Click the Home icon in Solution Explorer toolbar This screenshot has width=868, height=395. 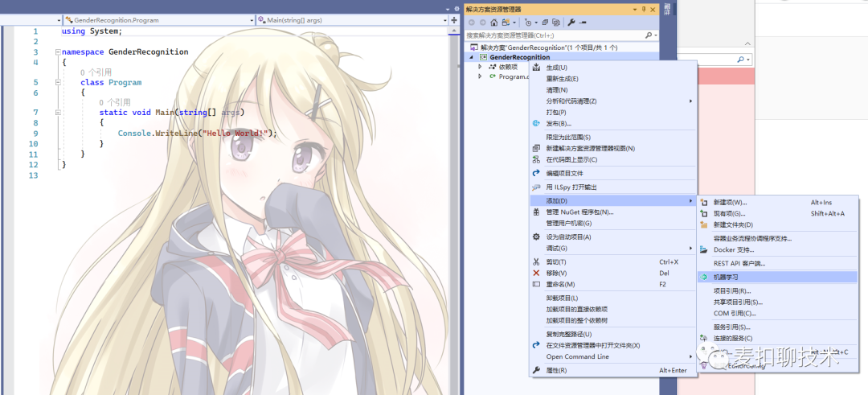click(494, 23)
